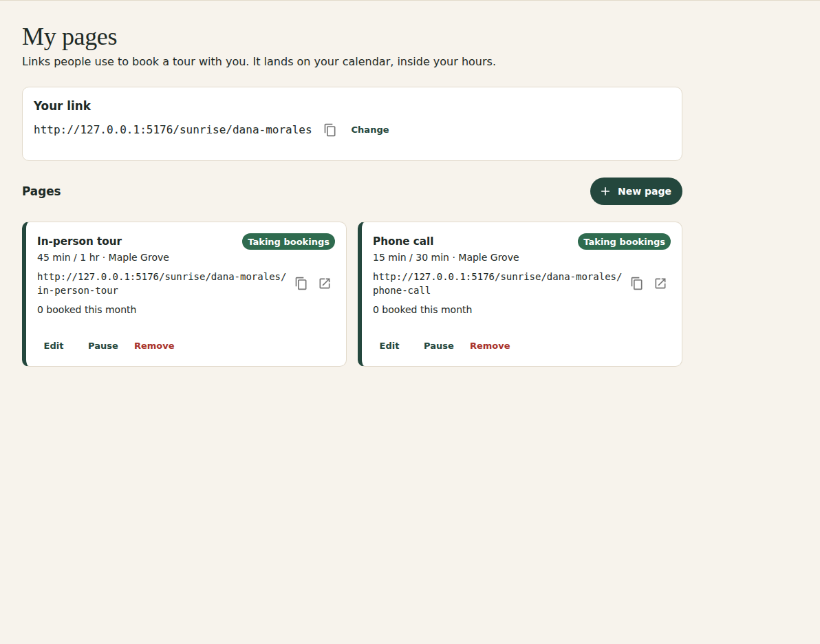Click the Your link heading
The width and height of the screenshot is (820, 644).
(x=62, y=106)
